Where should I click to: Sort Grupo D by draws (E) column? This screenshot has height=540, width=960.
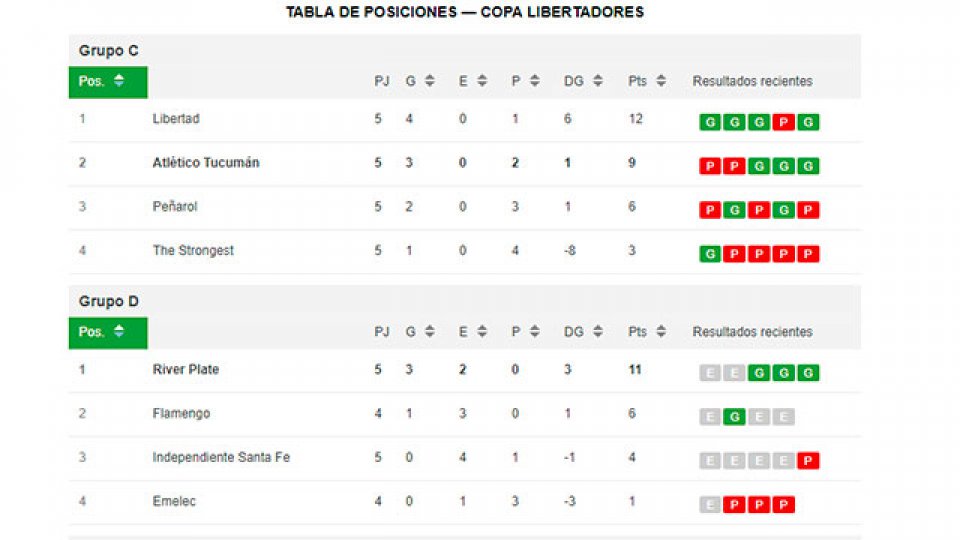[472, 332]
